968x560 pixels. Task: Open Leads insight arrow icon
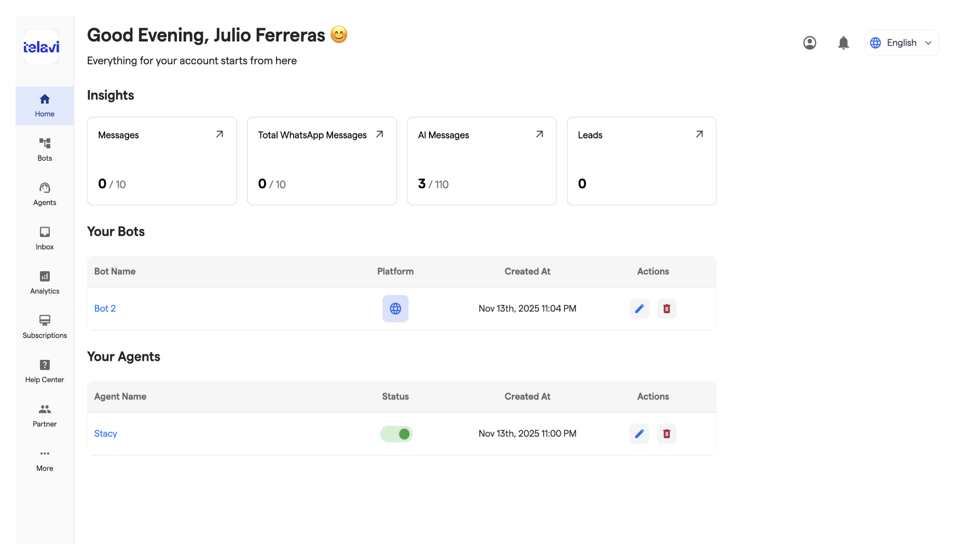pyautogui.click(x=699, y=134)
